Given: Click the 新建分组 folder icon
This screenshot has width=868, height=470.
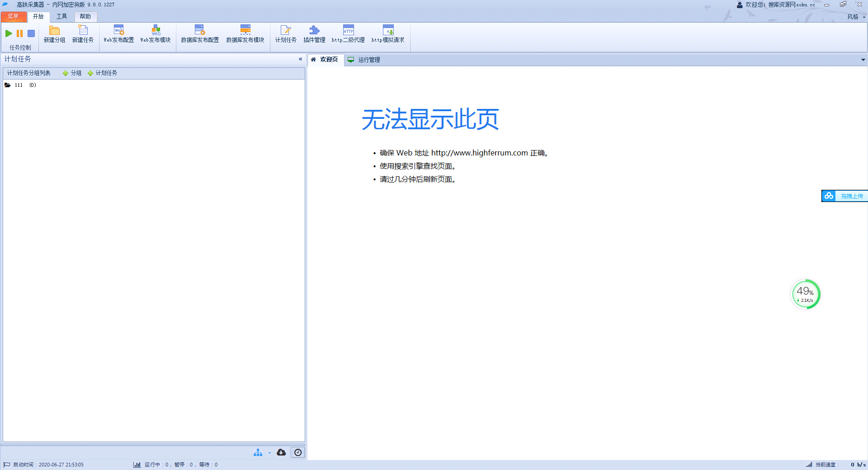Looking at the screenshot, I should [x=54, y=31].
